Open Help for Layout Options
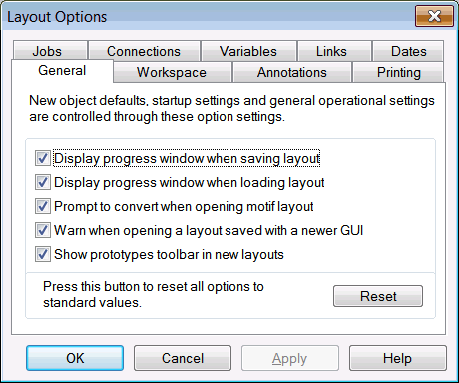The width and height of the screenshot is (459, 383). [398, 358]
